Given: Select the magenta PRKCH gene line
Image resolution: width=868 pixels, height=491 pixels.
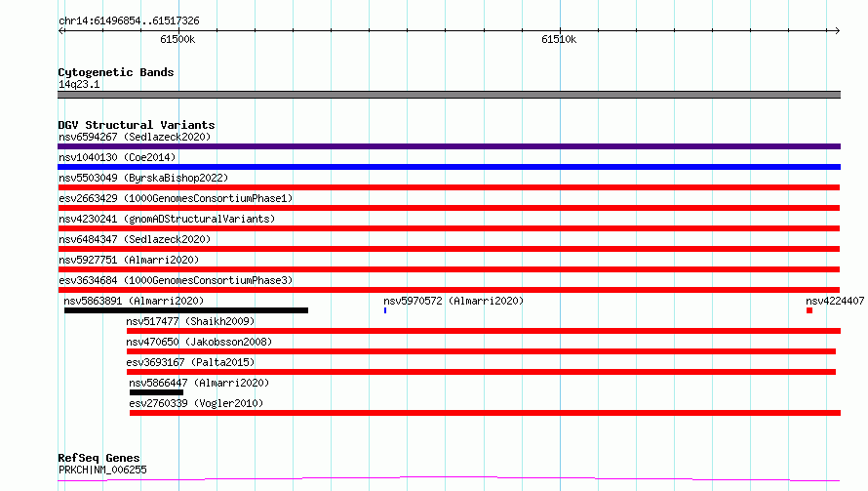Looking at the screenshot, I should [449, 479].
